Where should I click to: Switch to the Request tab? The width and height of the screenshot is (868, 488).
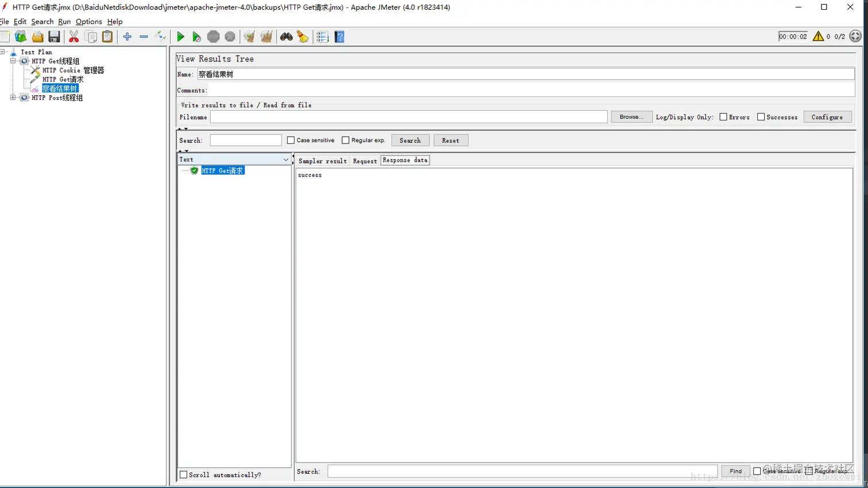tap(365, 161)
